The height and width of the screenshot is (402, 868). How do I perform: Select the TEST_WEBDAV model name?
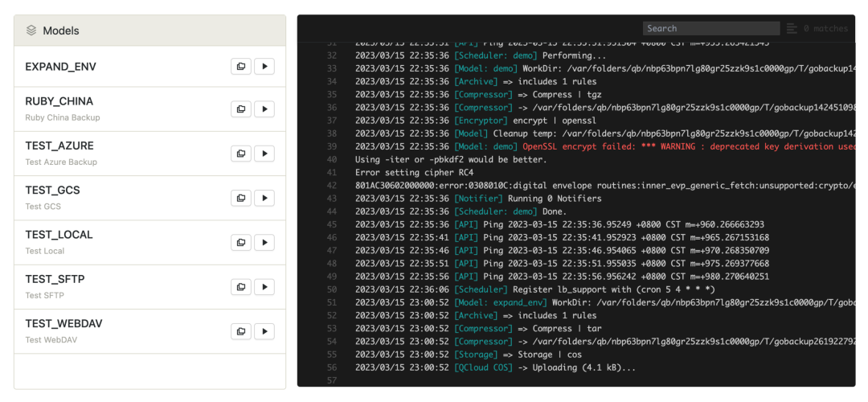(64, 324)
